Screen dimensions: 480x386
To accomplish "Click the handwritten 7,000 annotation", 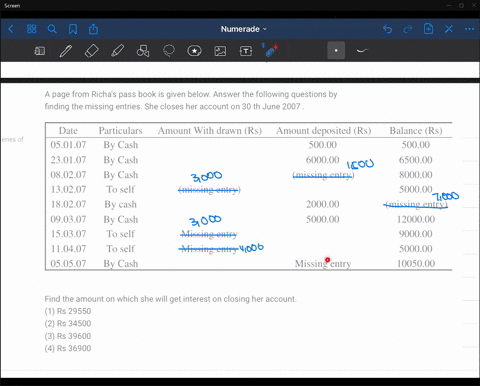I will coord(446,196).
